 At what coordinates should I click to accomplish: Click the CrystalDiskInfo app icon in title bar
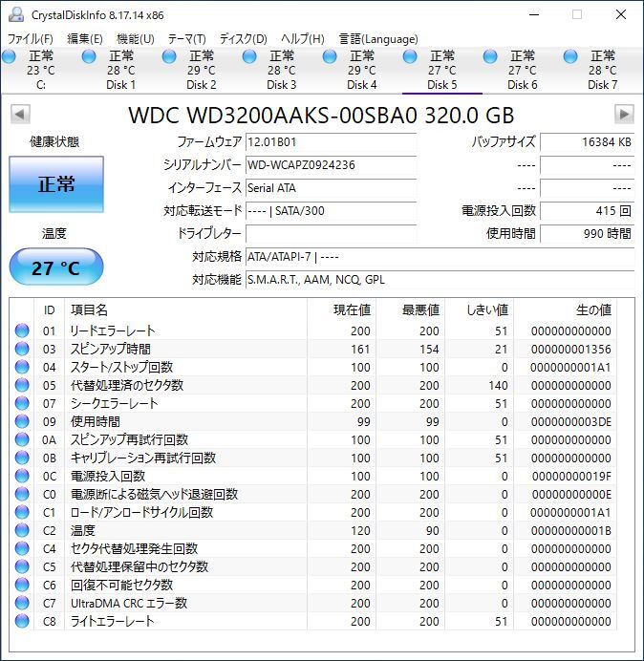coord(16,14)
